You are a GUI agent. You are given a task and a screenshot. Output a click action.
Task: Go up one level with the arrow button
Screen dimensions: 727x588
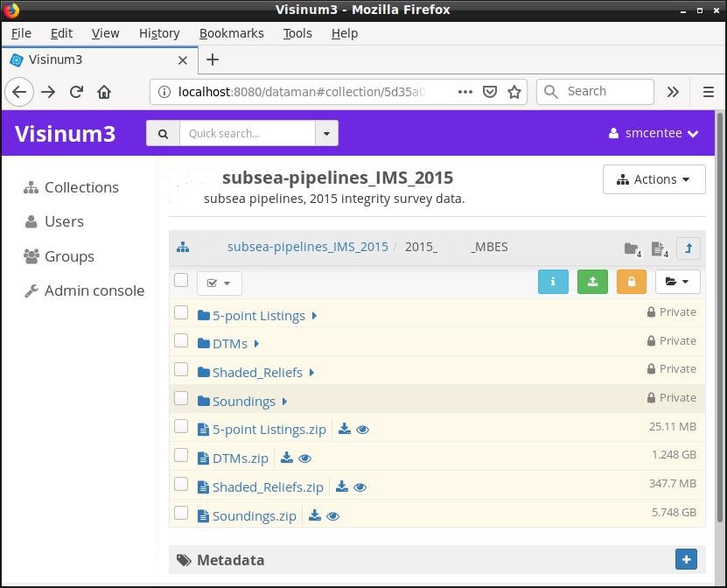point(689,248)
